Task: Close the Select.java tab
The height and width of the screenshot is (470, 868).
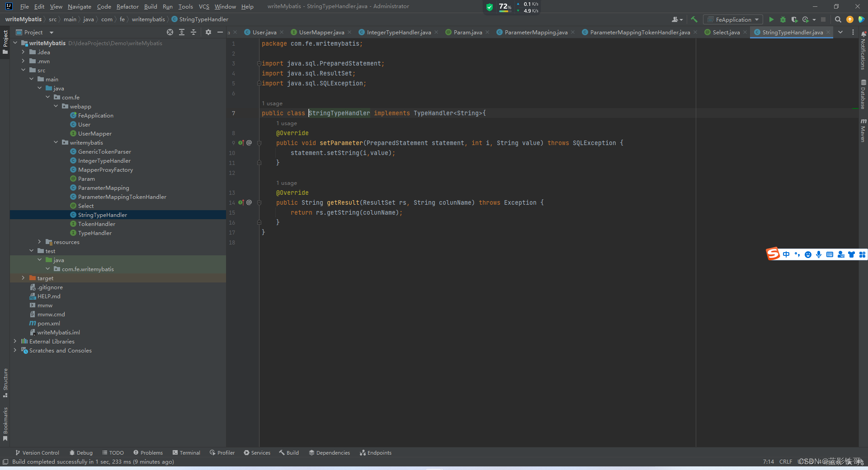Action: tap(745, 32)
